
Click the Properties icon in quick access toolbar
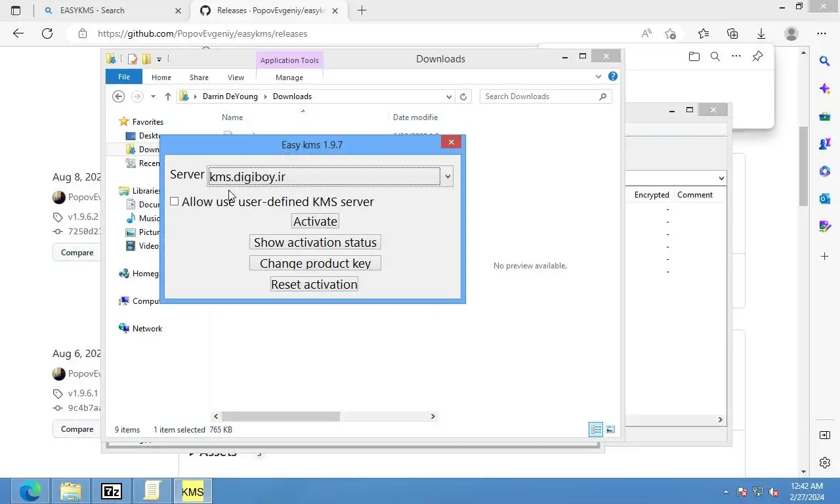(x=133, y=59)
